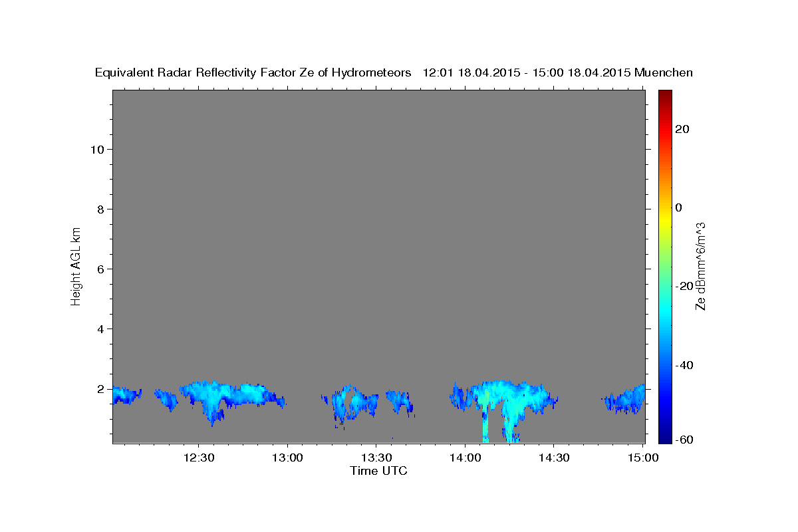This screenshot has width=798, height=532.
Task: Click the '14:30' time tick label
Action: (x=553, y=458)
